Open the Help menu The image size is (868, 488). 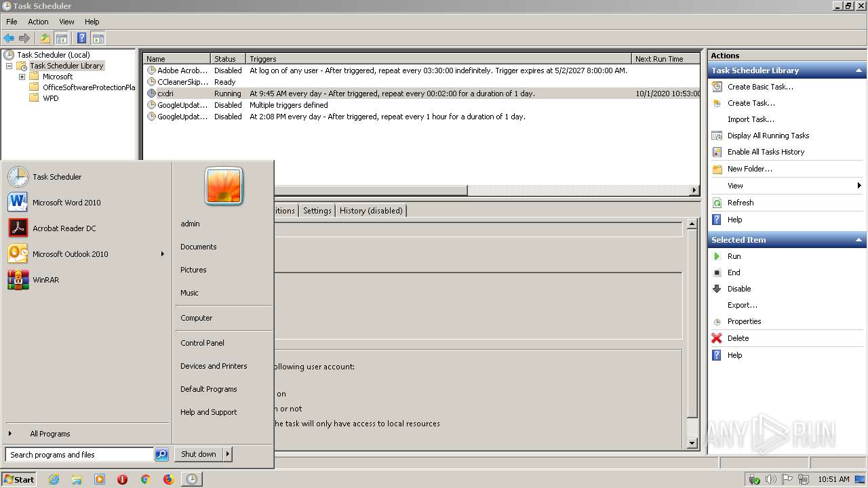(x=92, y=22)
